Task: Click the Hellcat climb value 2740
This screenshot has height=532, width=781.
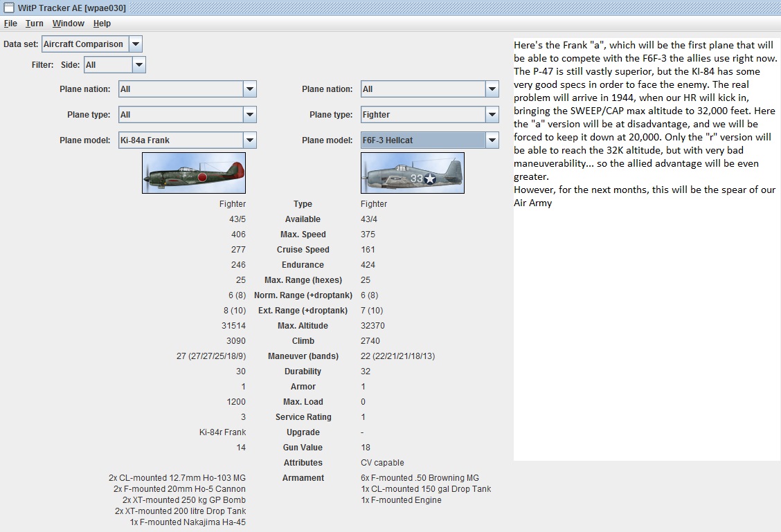Action: 370,341
